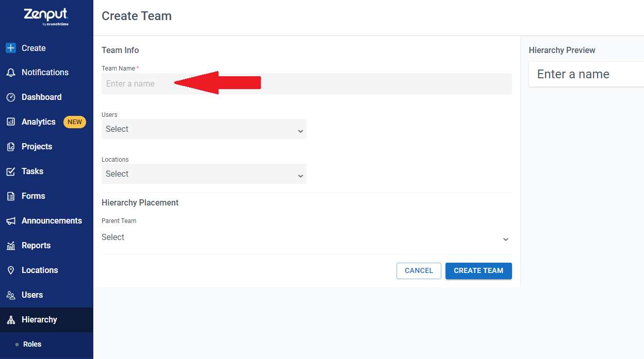Viewport: 644px width, 359px height.
Task: Click the Hierarchy tree icon
Action: tap(11, 320)
